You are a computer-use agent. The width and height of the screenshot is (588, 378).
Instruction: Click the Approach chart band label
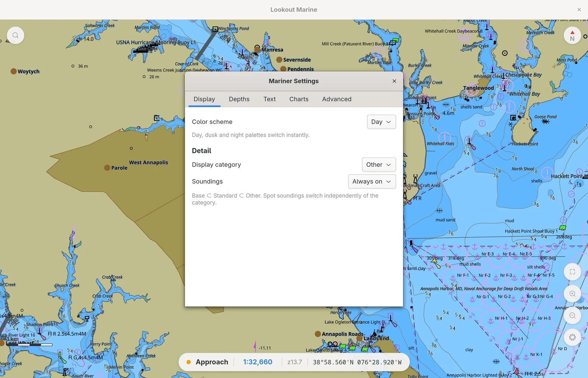pos(212,362)
